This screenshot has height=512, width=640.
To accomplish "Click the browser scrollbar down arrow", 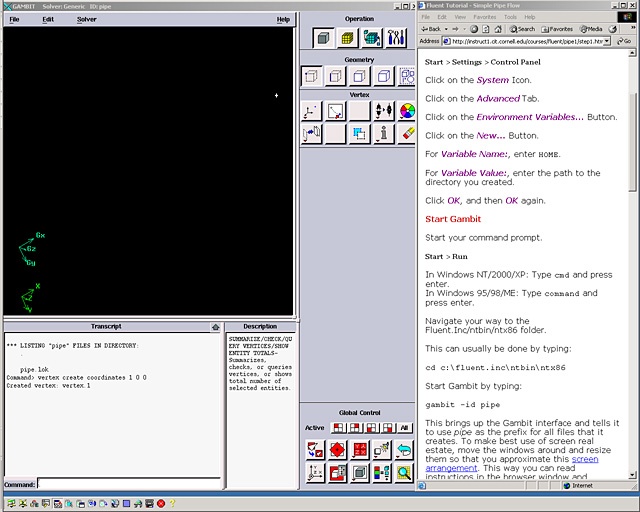I will click(632, 475).
